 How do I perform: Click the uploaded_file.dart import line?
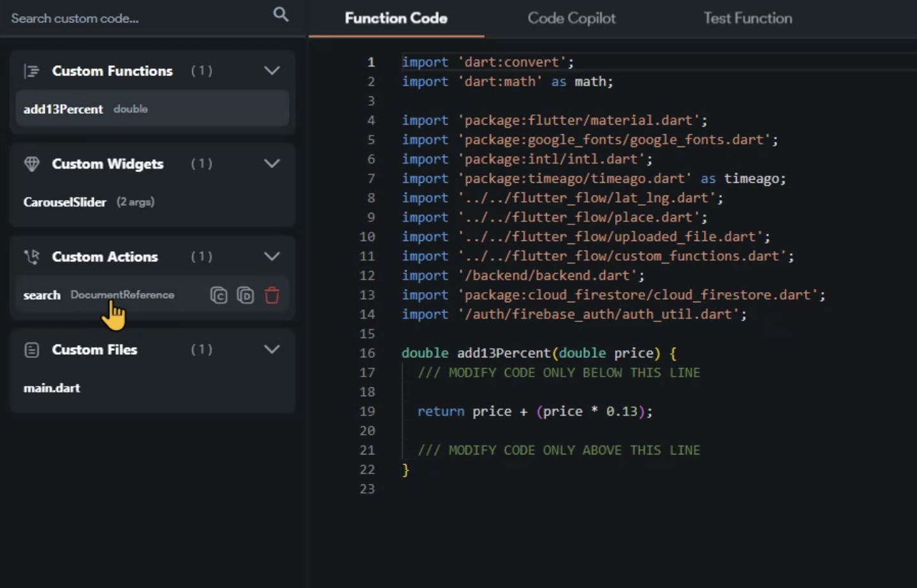586,236
